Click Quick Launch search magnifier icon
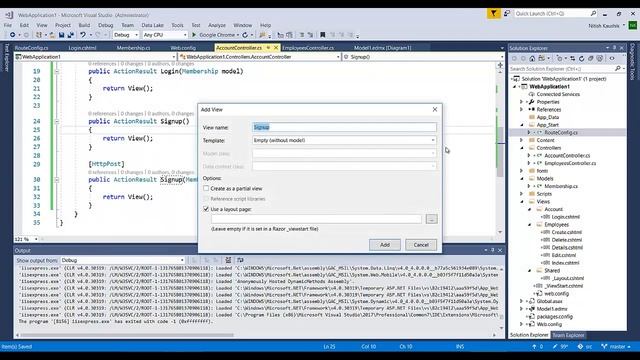The height and width of the screenshot is (360, 640). coord(593,13)
